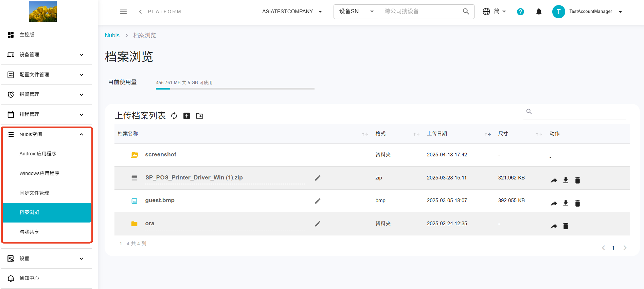The image size is (644, 289).
Task: Refresh the uploaded files list
Action: point(174,116)
